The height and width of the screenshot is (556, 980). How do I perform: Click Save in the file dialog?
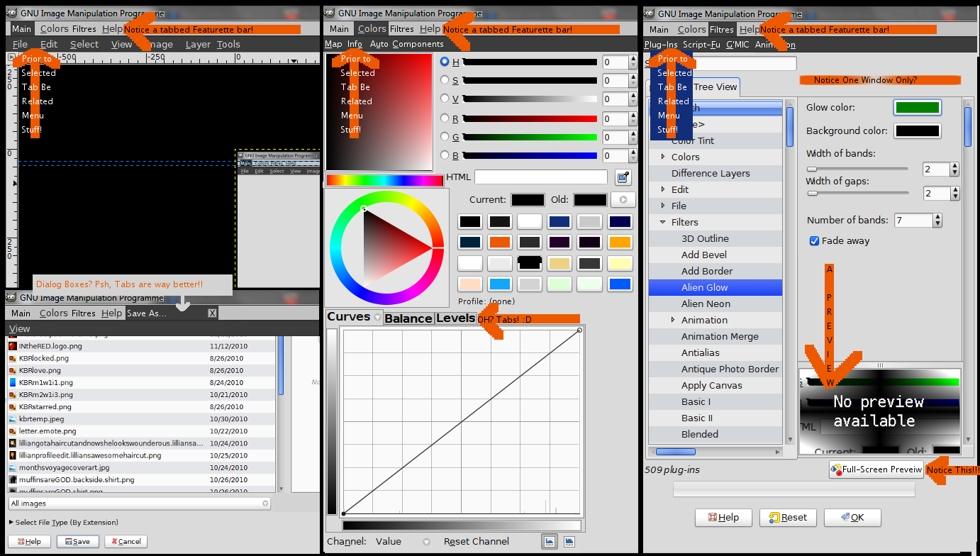[x=78, y=541]
